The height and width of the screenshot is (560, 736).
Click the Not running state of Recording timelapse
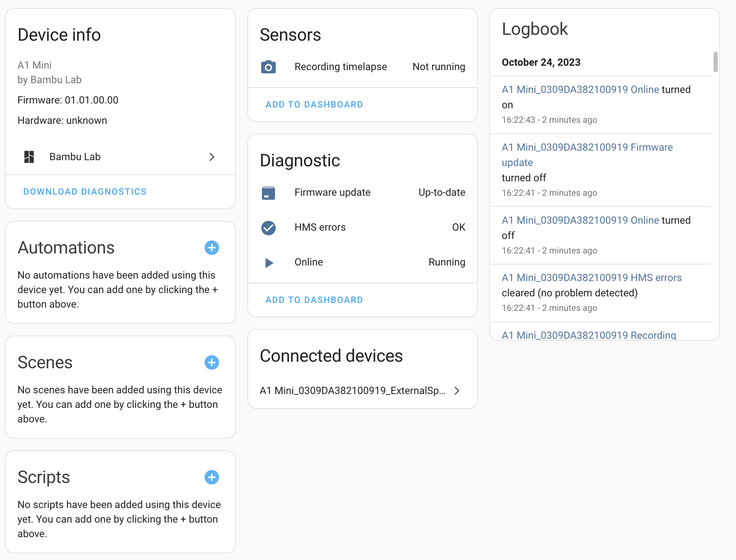pyautogui.click(x=438, y=67)
